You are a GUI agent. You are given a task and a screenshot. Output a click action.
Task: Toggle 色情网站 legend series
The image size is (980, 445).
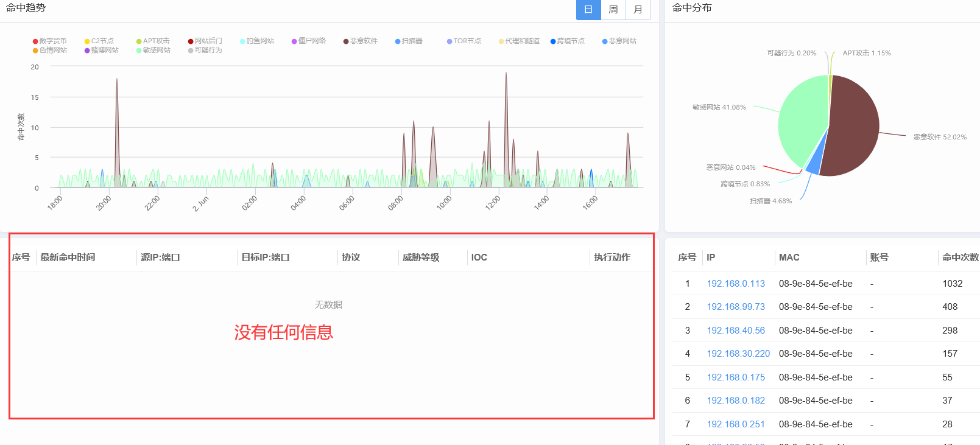point(50,50)
